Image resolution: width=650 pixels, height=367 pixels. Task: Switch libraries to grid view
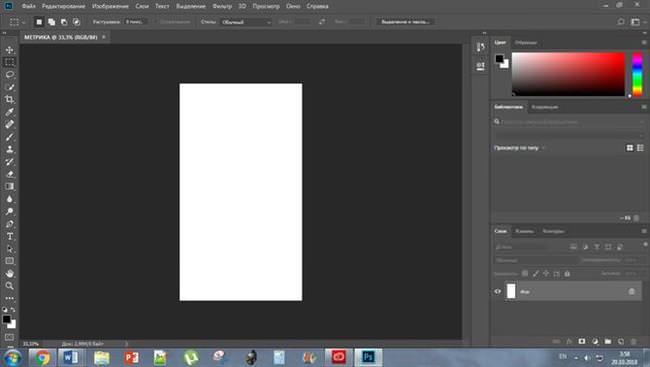[x=630, y=148]
